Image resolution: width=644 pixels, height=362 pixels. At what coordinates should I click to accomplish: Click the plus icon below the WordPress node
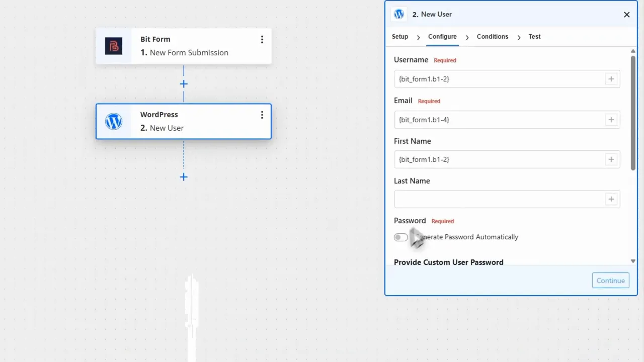pos(184,177)
